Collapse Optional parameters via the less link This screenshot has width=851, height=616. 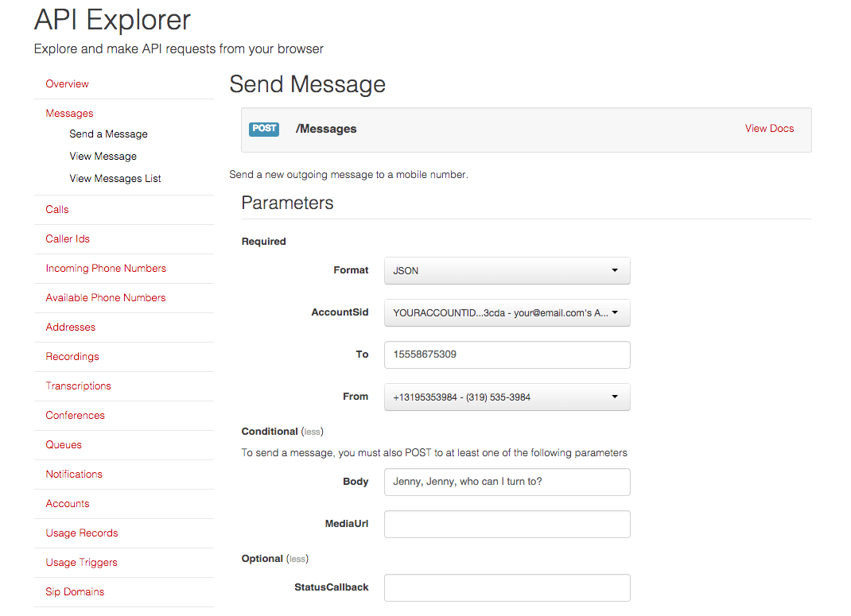[297, 559]
